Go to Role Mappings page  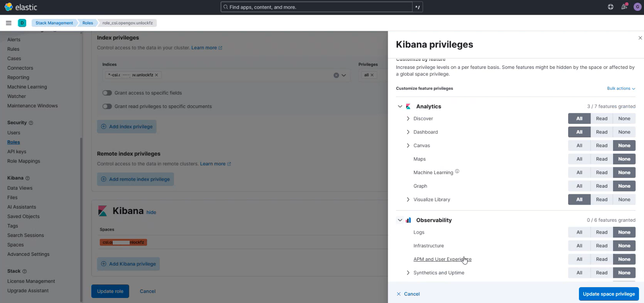coord(24,161)
